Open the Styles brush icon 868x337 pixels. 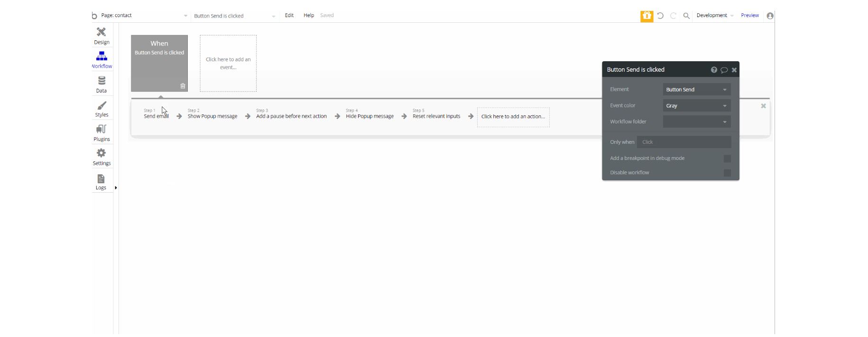click(102, 105)
